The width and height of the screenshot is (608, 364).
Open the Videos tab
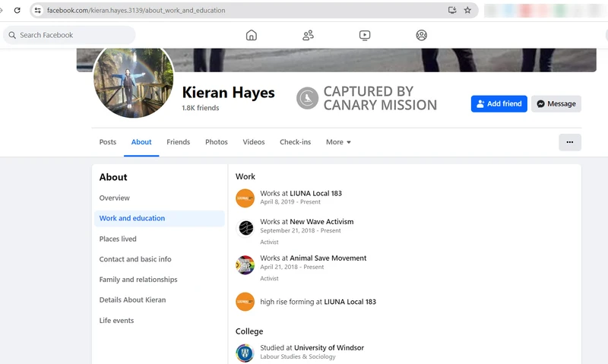click(254, 142)
